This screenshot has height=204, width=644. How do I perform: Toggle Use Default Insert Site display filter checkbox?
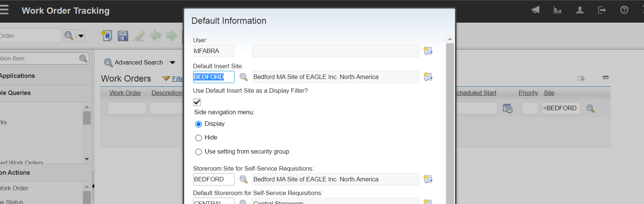click(x=197, y=102)
